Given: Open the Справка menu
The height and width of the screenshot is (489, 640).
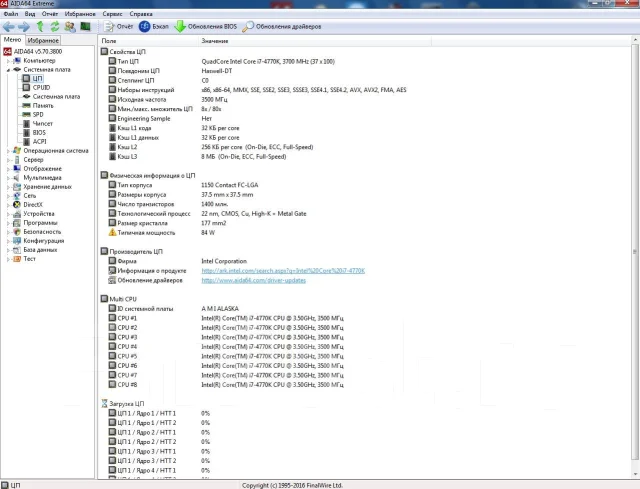Looking at the screenshot, I should [x=141, y=14].
